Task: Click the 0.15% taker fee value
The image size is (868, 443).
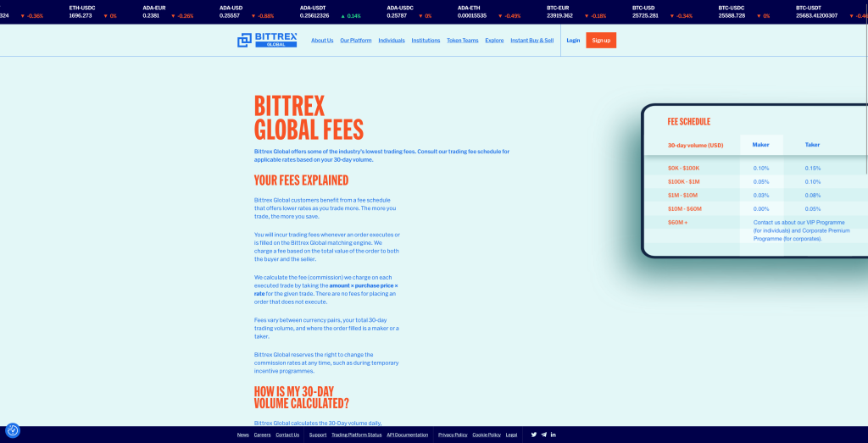Action: [813, 168]
